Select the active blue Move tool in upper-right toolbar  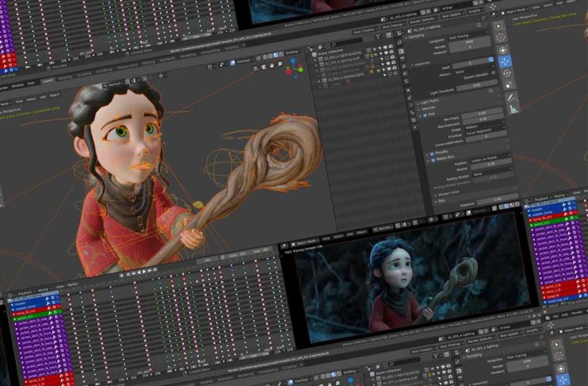pos(505,61)
